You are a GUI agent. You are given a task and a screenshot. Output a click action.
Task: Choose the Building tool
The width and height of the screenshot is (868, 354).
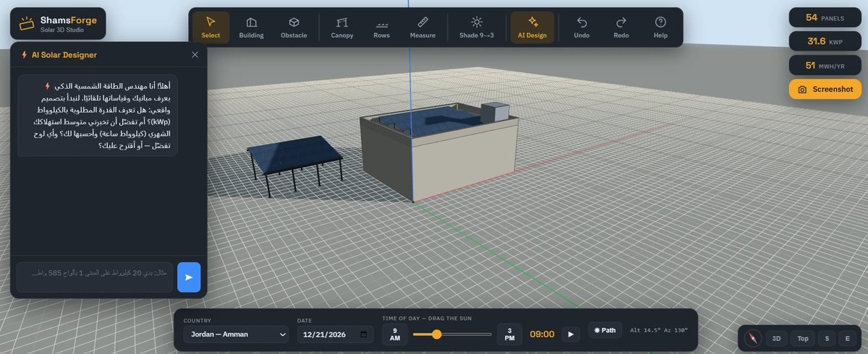pos(251,27)
